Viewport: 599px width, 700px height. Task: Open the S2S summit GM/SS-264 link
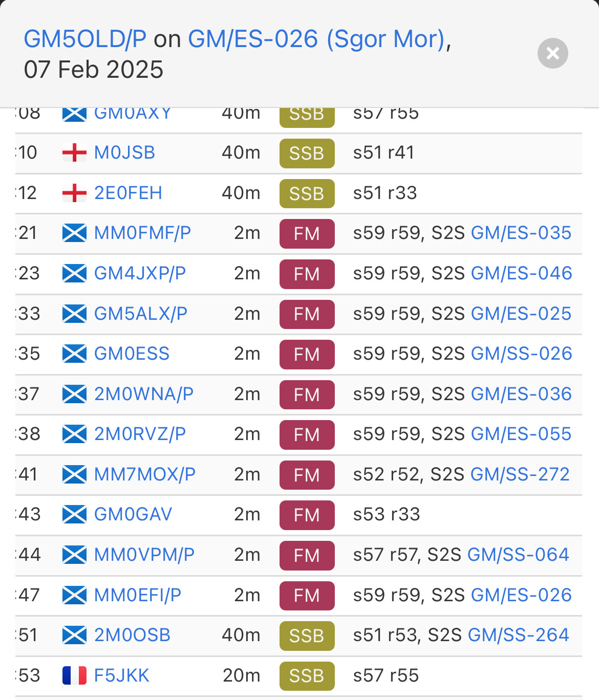coord(518,635)
